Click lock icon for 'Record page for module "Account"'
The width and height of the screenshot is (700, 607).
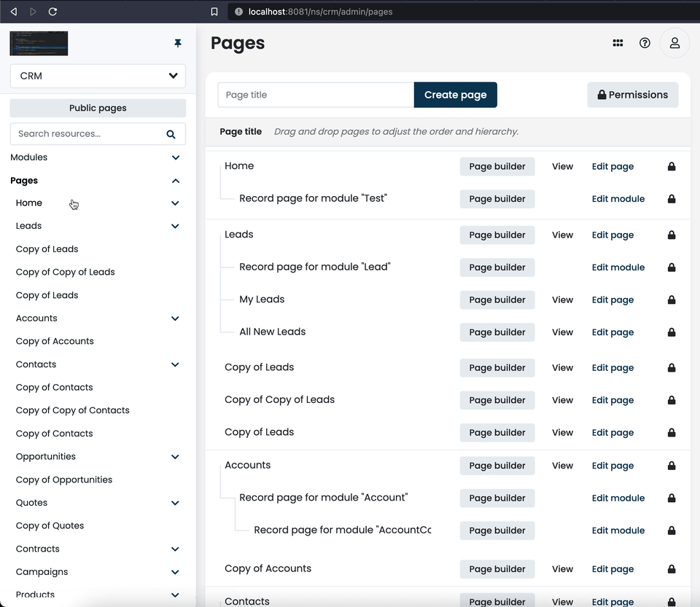(x=672, y=498)
